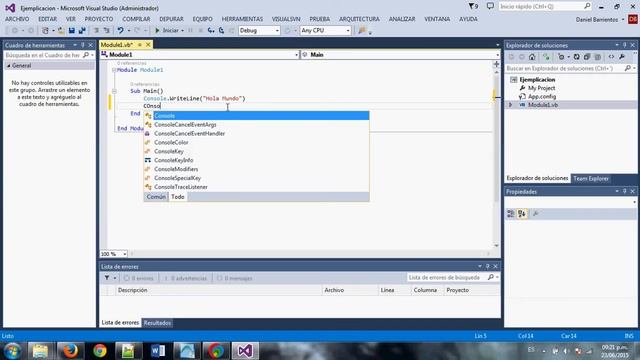Screen dimensions: 640x360
Task: Click the Daniel Barrientos account name
Action: 597,20
